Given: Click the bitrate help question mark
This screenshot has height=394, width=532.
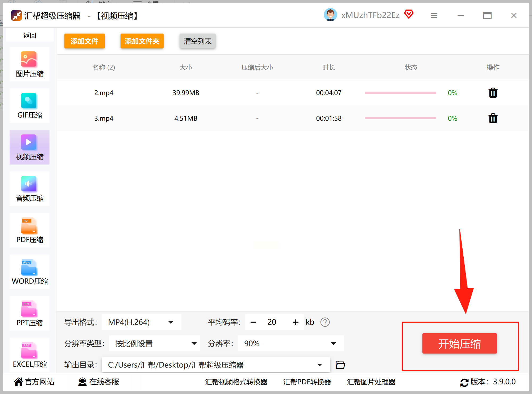Looking at the screenshot, I should 325,322.
